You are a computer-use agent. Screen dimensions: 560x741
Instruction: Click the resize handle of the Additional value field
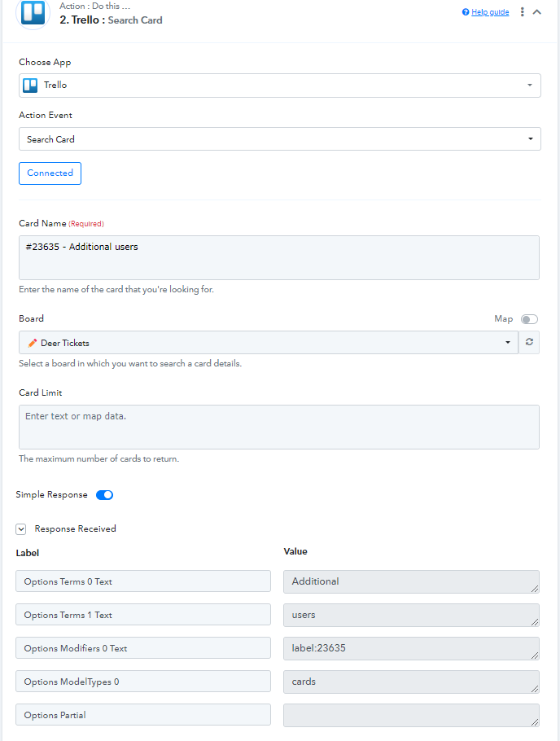[535, 589]
